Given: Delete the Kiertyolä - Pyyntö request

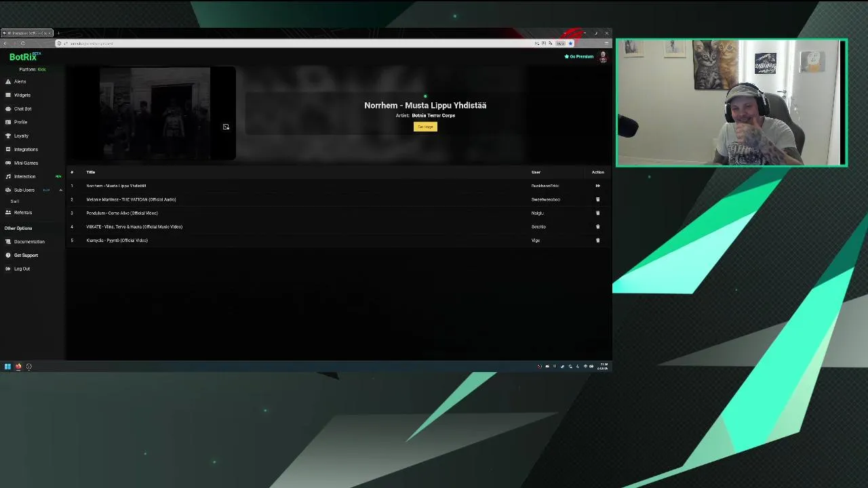Looking at the screenshot, I should coord(597,240).
